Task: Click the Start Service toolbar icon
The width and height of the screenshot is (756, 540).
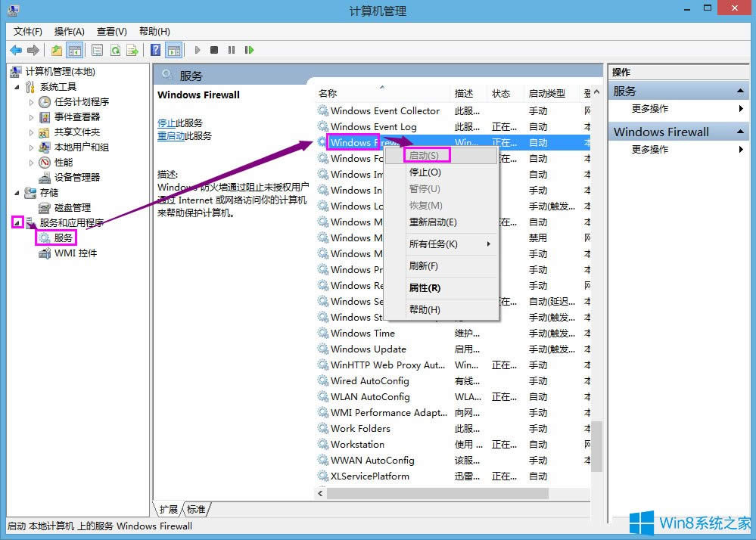Action: click(x=198, y=50)
